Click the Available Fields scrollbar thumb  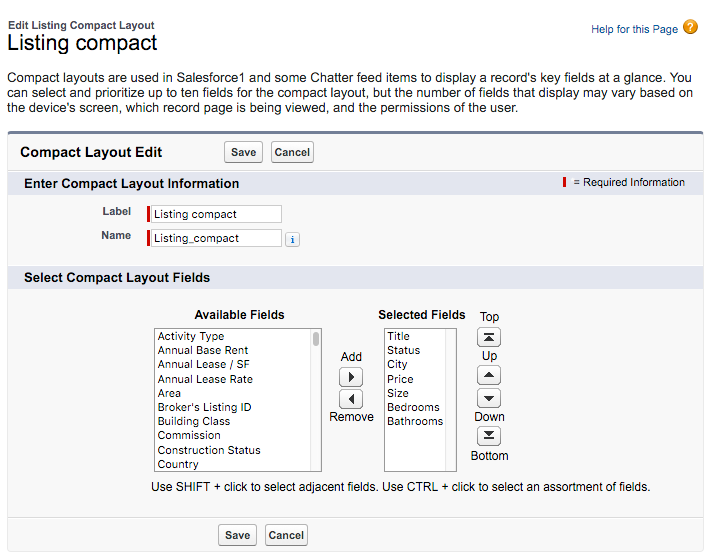tap(316, 339)
